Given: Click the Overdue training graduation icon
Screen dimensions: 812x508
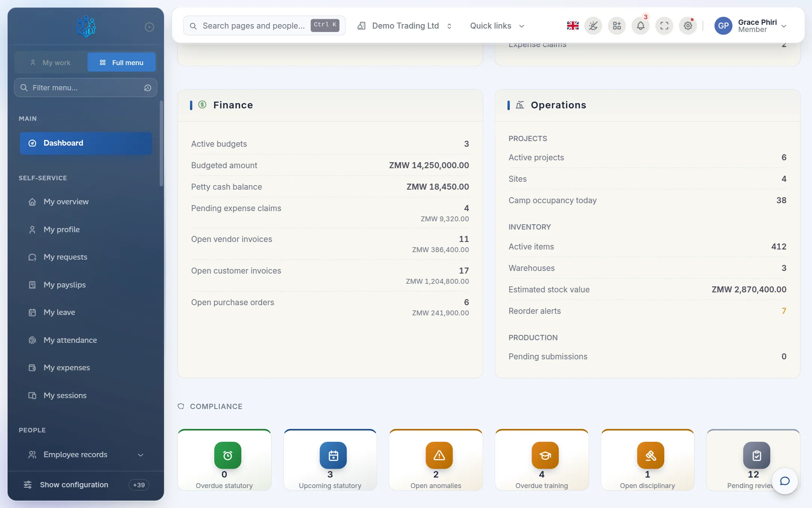Looking at the screenshot, I should coord(545,455).
